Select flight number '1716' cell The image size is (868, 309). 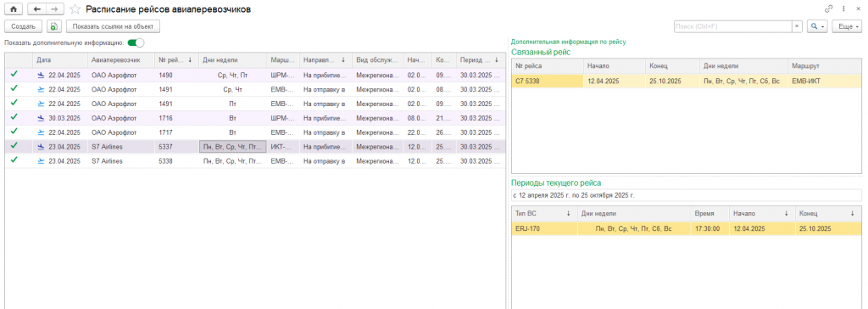pos(176,118)
